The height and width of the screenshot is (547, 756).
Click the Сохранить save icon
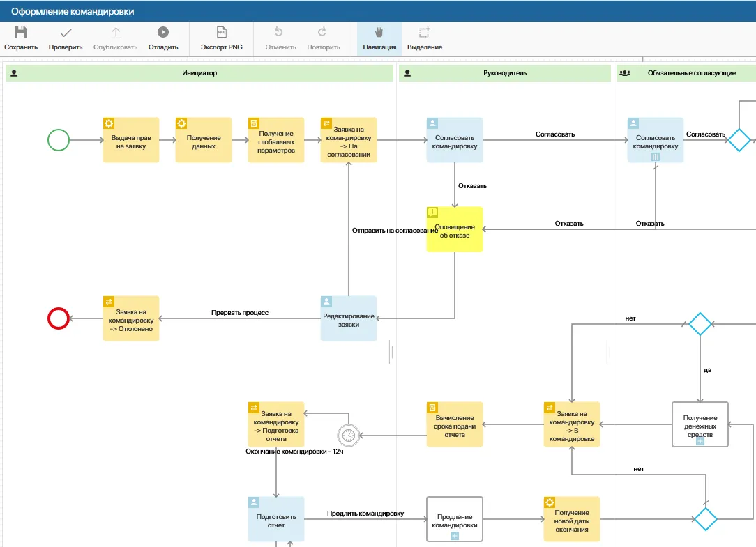21,33
